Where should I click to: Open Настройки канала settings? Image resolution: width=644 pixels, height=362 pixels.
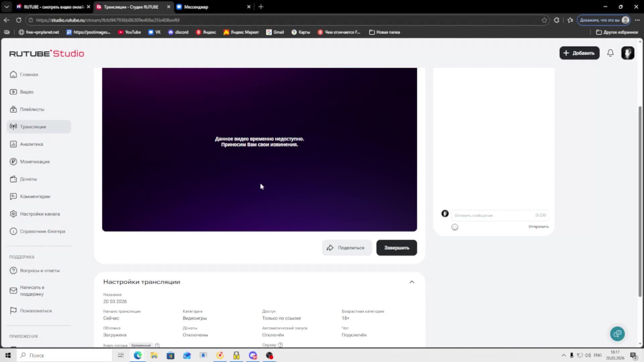coord(40,214)
